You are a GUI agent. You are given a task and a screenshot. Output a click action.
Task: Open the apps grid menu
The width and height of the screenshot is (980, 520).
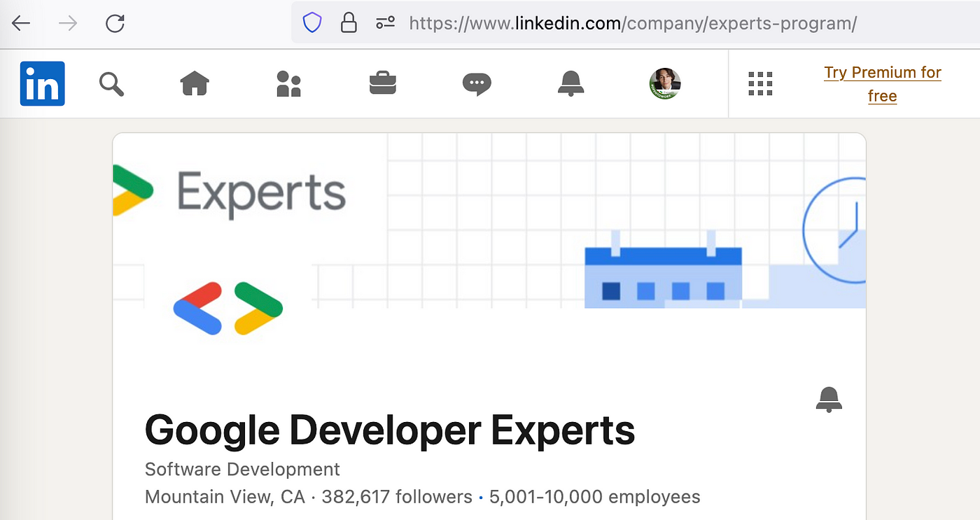(760, 83)
